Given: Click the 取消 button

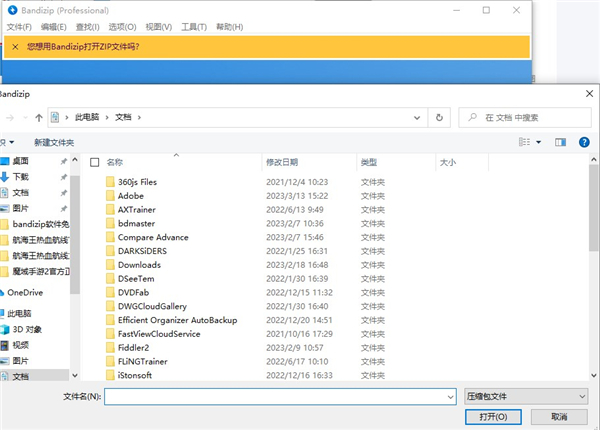Looking at the screenshot, I should tap(559, 417).
